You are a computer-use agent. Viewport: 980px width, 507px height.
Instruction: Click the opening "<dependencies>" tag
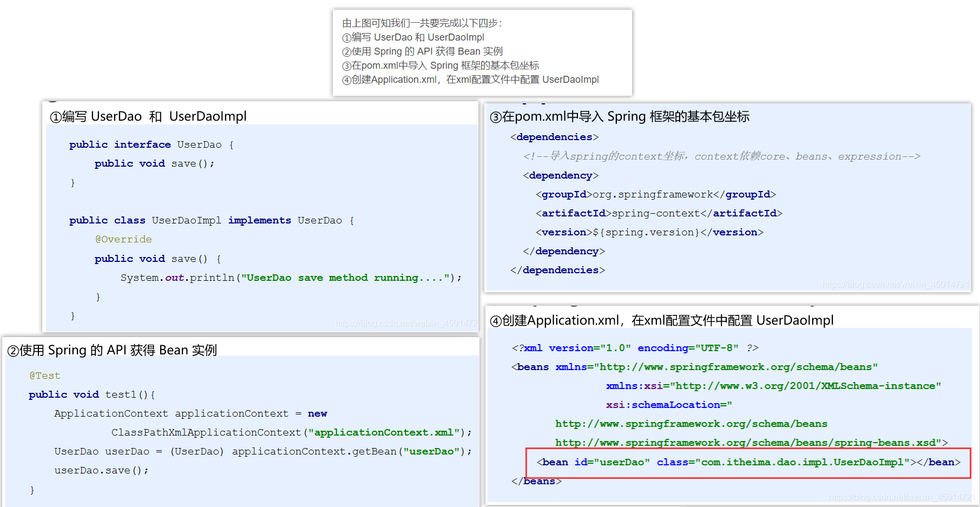(x=555, y=137)
